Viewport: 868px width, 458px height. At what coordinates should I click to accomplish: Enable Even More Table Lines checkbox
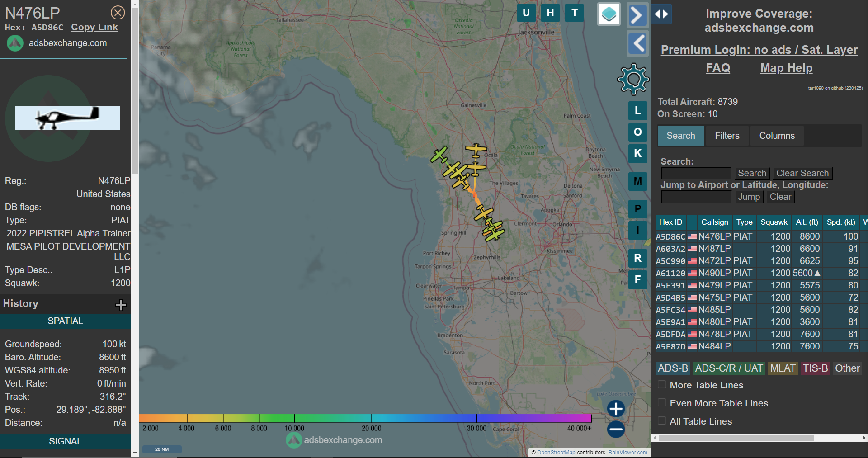click(662, 403)
